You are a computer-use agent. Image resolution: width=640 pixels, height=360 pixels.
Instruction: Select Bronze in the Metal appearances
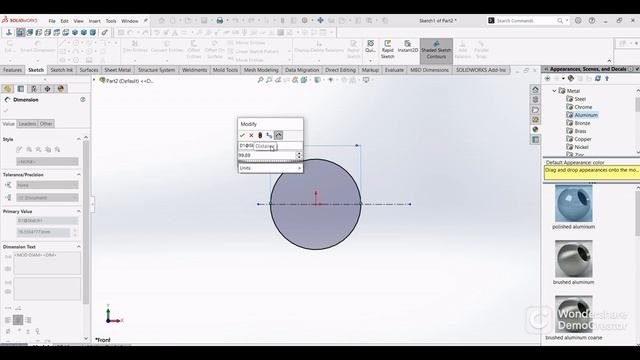pos(582,123)
